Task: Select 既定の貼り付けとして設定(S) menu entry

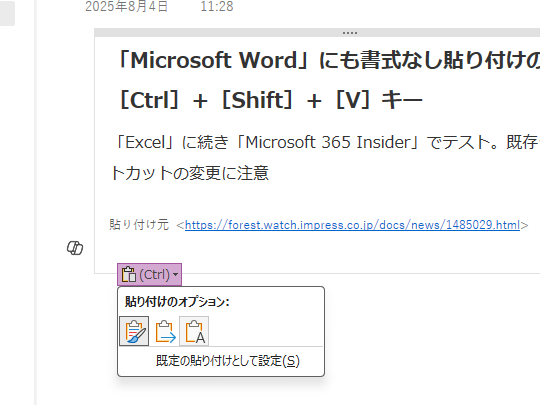Action: [x=228, y=361]
